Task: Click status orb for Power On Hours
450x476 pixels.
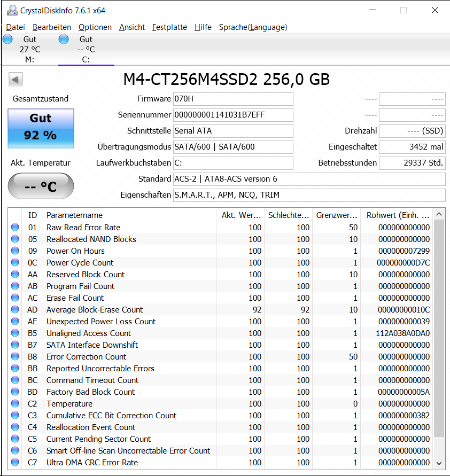Action: (15, 251)
